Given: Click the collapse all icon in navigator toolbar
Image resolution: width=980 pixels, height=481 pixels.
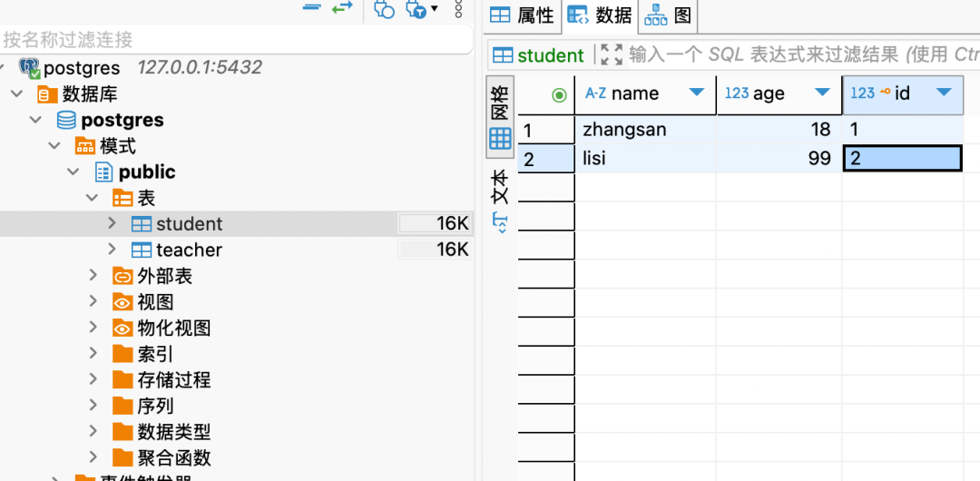Looking at the screenshot, I should (312, 7).
